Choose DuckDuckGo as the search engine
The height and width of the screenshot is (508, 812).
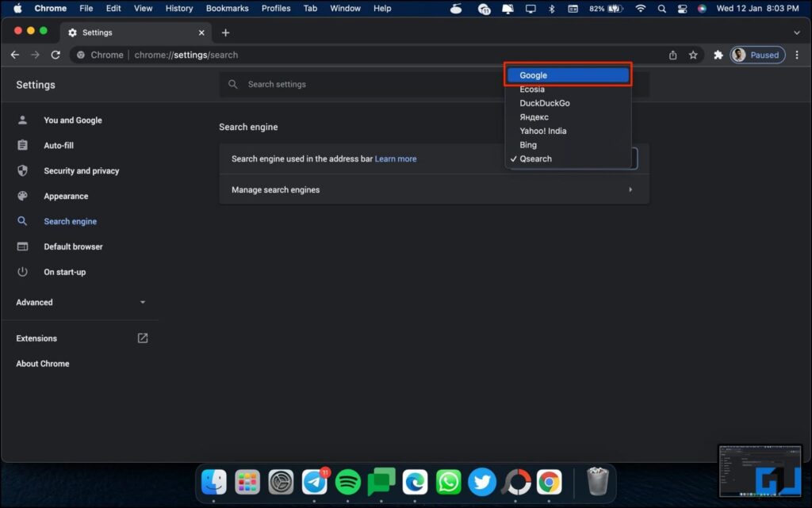(568, 103)
